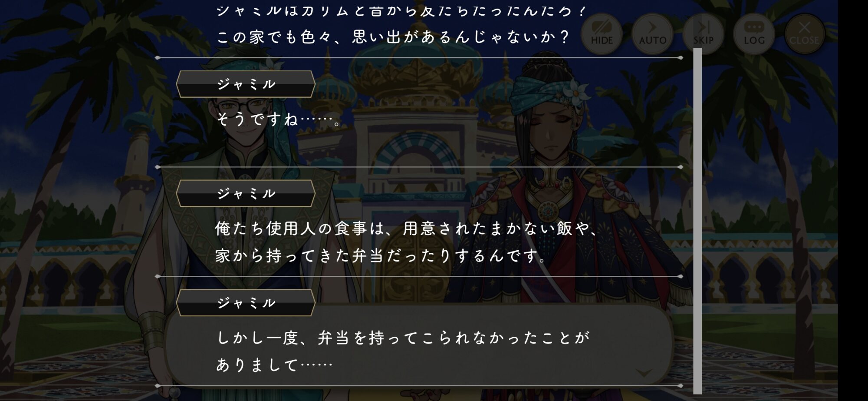Open the LOG chat-bubble icon
Screen dimensions: 868x401
(754, 33)
